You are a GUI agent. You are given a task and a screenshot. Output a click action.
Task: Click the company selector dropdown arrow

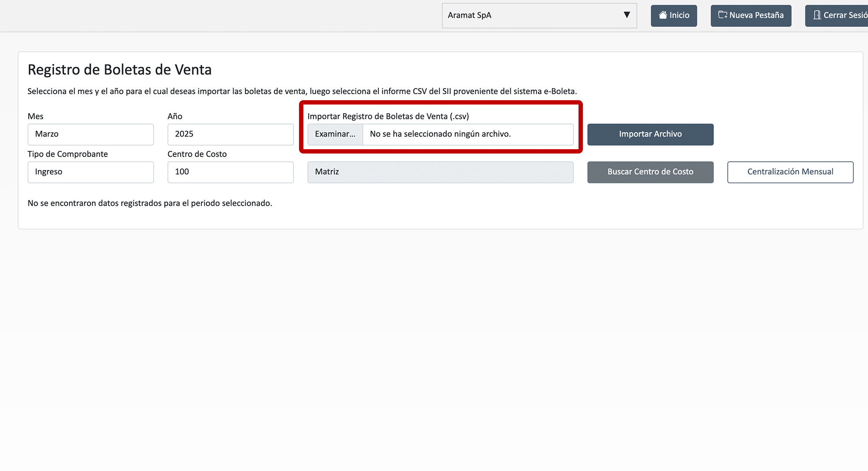626,15
